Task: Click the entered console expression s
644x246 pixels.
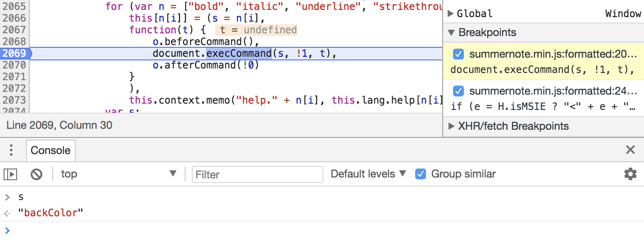Action: (21, 197)
